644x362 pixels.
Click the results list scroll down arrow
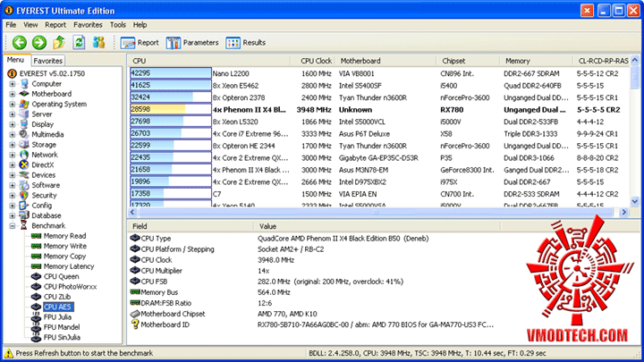(634, 201)
